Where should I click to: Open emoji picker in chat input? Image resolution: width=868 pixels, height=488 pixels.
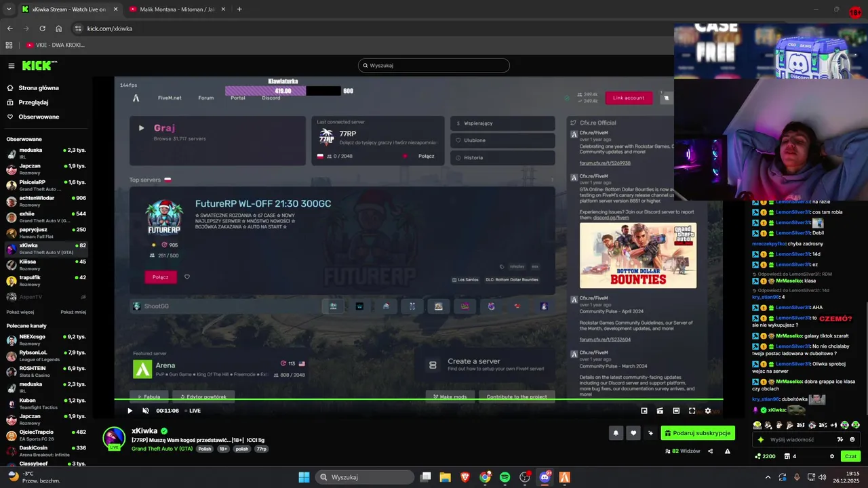[852, 439]
